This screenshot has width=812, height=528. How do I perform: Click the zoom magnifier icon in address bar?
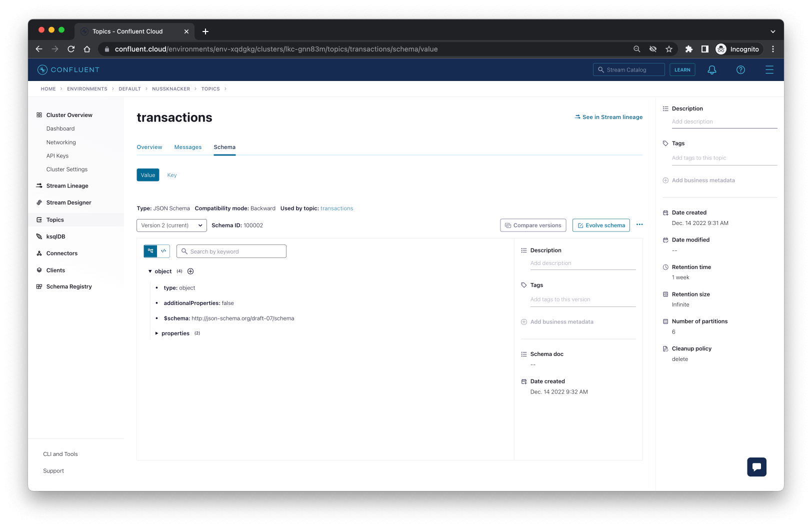coord(637,49)
